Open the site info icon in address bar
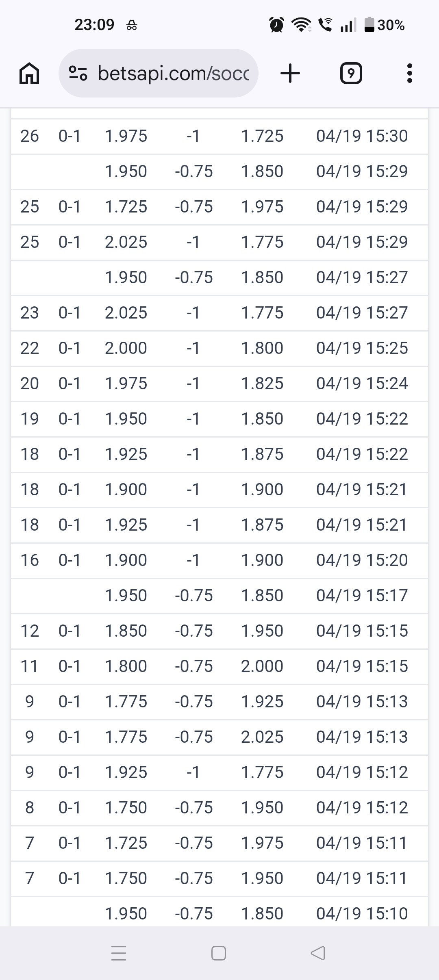The width and height of the screenshot is (439, 980). (78, 74)
